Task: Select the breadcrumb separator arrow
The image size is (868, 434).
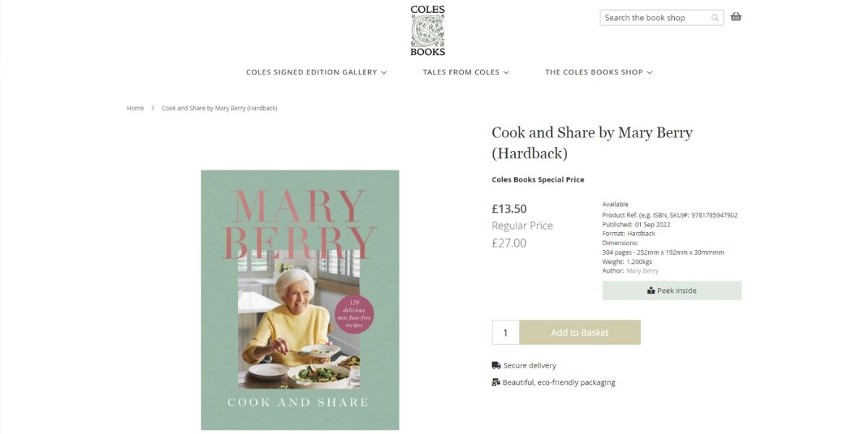Action: tap(153, 107)
